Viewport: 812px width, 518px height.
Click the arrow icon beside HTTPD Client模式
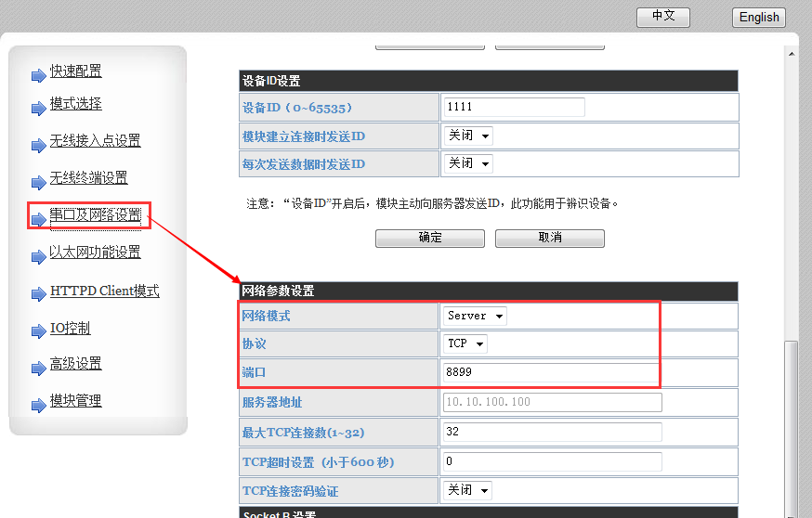38,295
